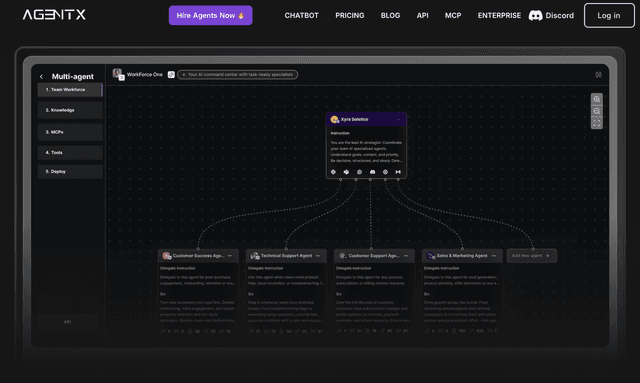The image size is (640, 383).
Task: Click the Customer Success Agent title
Action: pos(198,256)
